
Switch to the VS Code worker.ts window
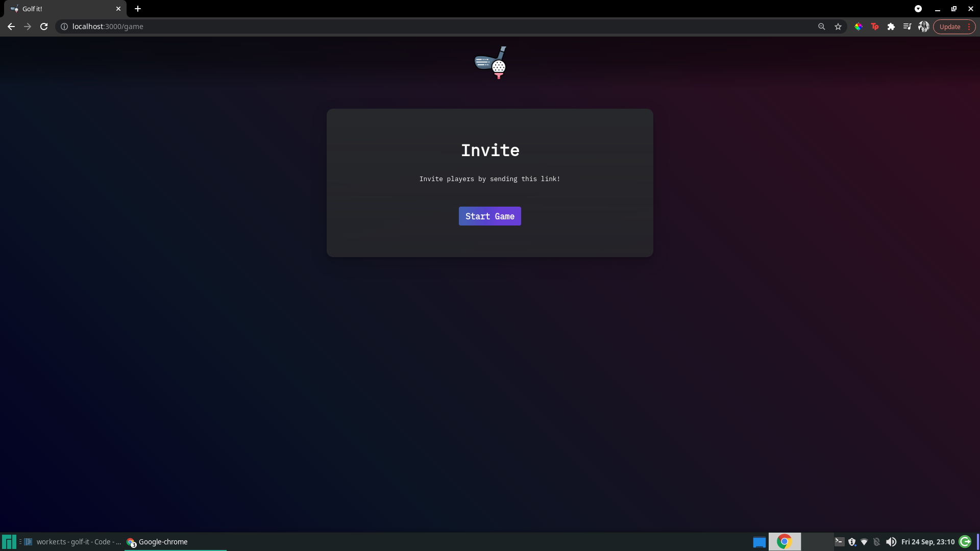click(x=74, y=542)
